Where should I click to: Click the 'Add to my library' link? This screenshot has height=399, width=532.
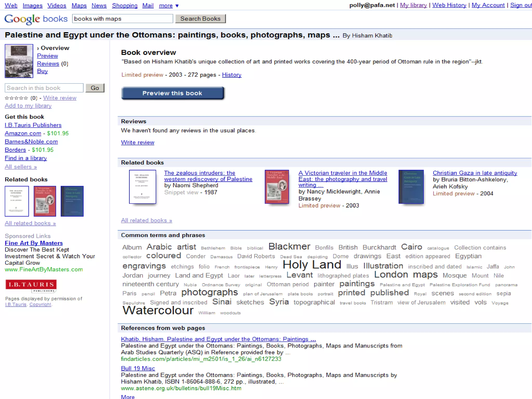[x=28, y=106]
